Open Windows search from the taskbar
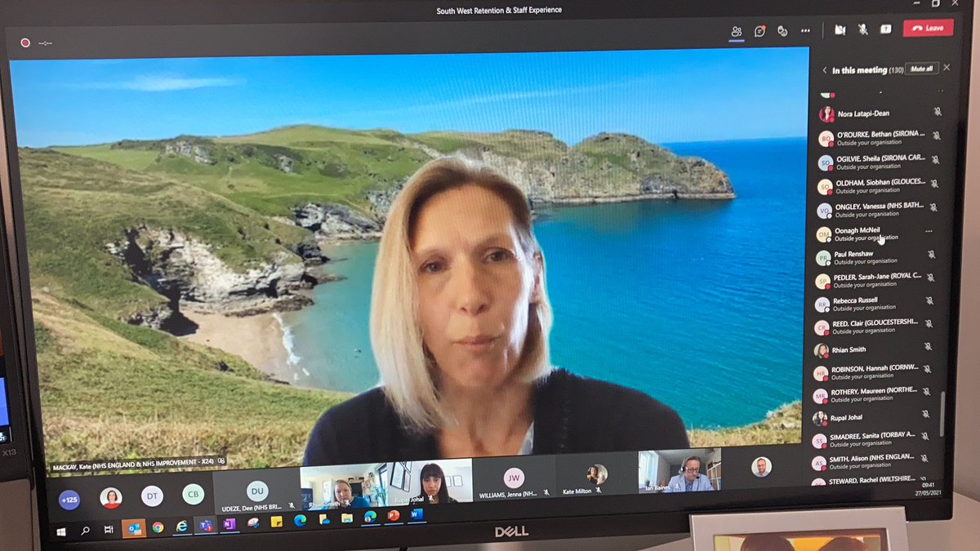980x551 pixels. pos(85,531)
